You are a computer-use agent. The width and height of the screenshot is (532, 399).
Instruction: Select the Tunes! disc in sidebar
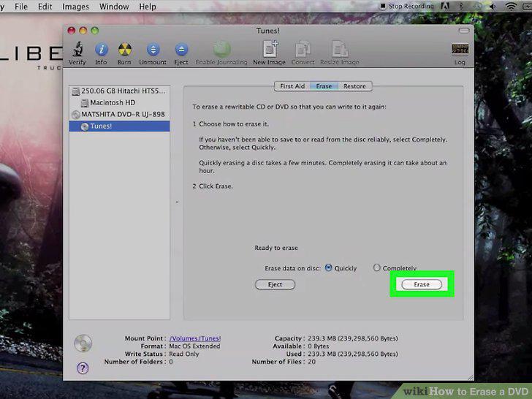tap(119, 126)
